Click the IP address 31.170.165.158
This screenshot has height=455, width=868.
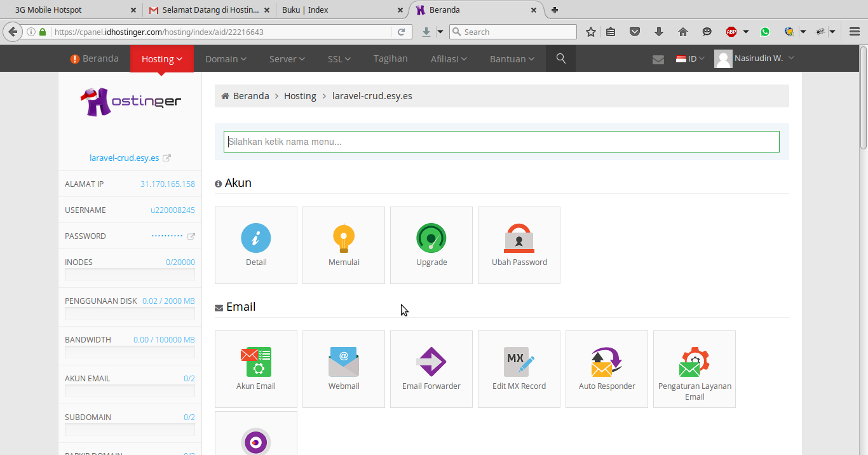(x=168, y=184)
